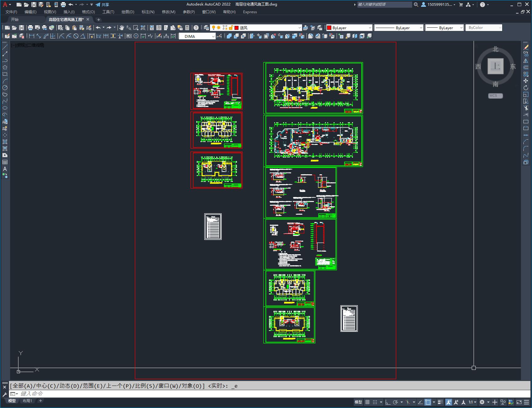Start a Linear dimension
The width and height of the screenshot is (532, 408).
(31, 36)
